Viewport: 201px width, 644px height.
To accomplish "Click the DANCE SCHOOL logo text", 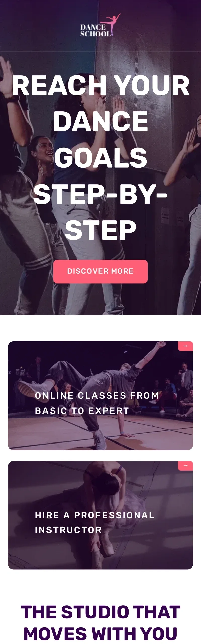I will click(95, 31).
